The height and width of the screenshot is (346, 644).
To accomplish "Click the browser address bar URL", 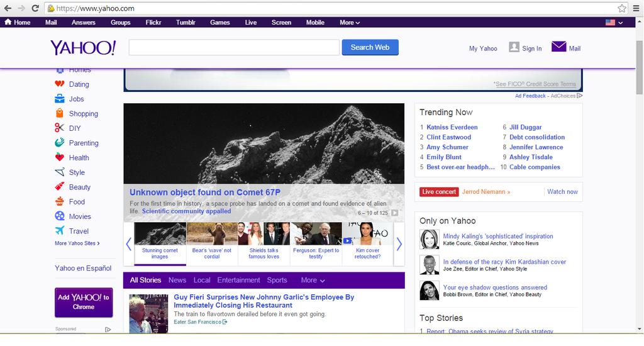I will point(96,8).
